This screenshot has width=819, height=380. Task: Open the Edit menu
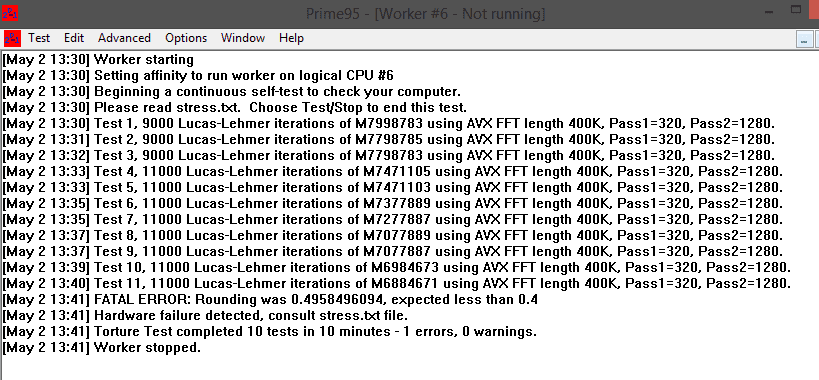click(74, 38)
